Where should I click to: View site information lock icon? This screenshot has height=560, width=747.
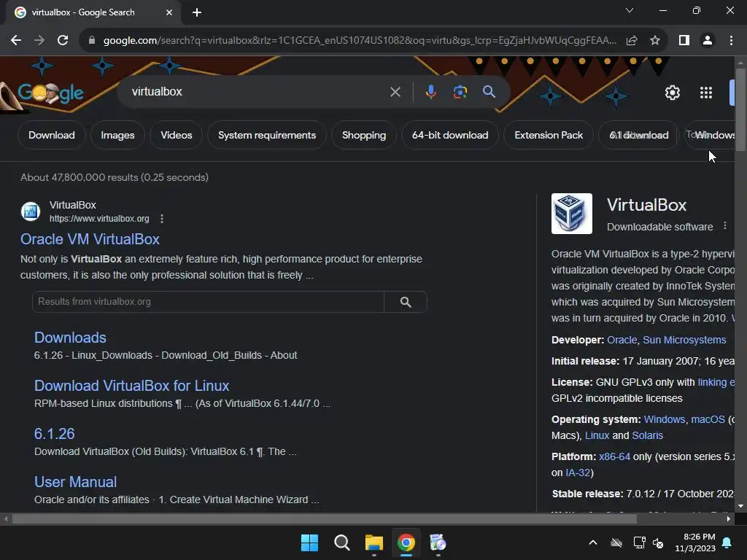(x=92, y=41)
